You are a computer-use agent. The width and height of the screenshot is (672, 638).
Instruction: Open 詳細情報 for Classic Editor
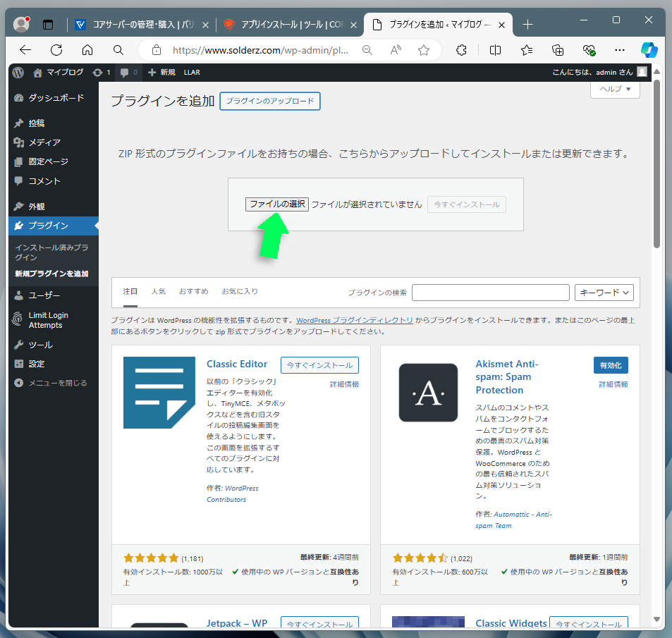coord(344,384)
